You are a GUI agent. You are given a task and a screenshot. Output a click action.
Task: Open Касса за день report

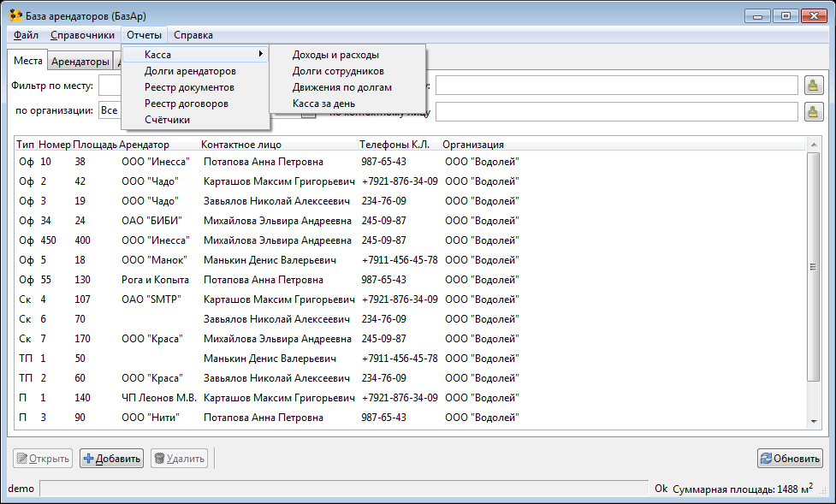pos(347,104)
